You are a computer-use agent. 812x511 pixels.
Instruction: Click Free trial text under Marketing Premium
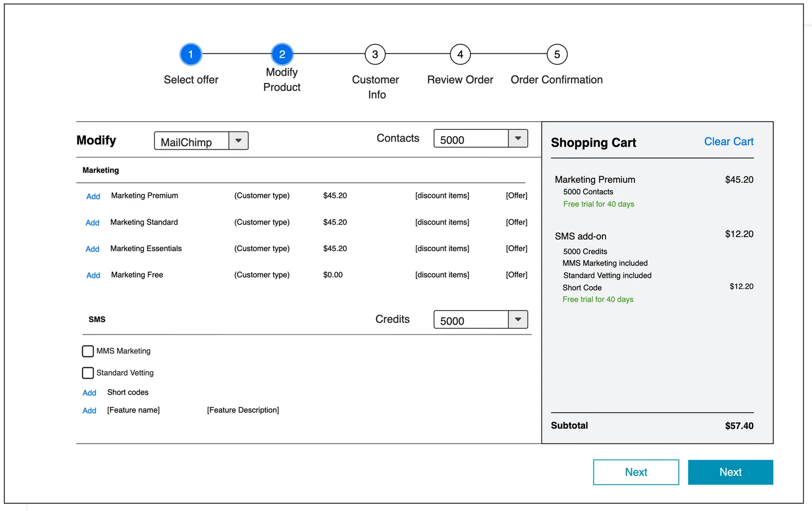pos(599,204)
